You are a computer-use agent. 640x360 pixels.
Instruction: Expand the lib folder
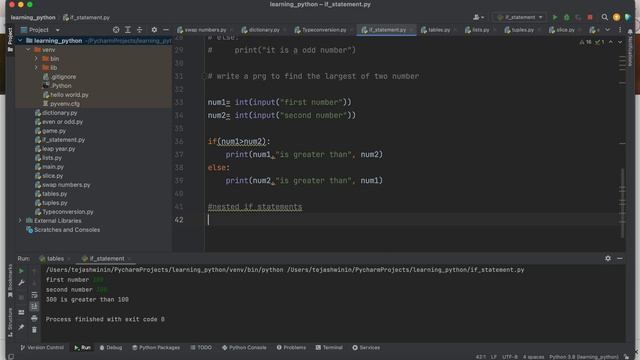click(36, 68)
